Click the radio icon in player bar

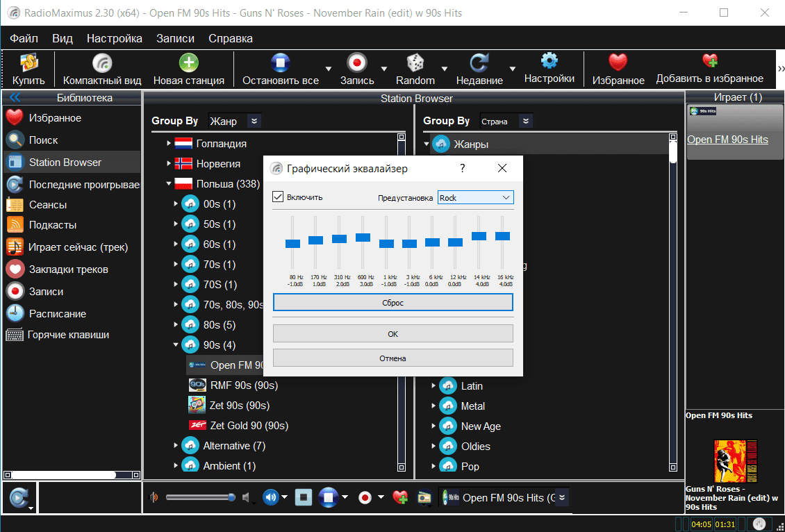[x=424, y=497]
